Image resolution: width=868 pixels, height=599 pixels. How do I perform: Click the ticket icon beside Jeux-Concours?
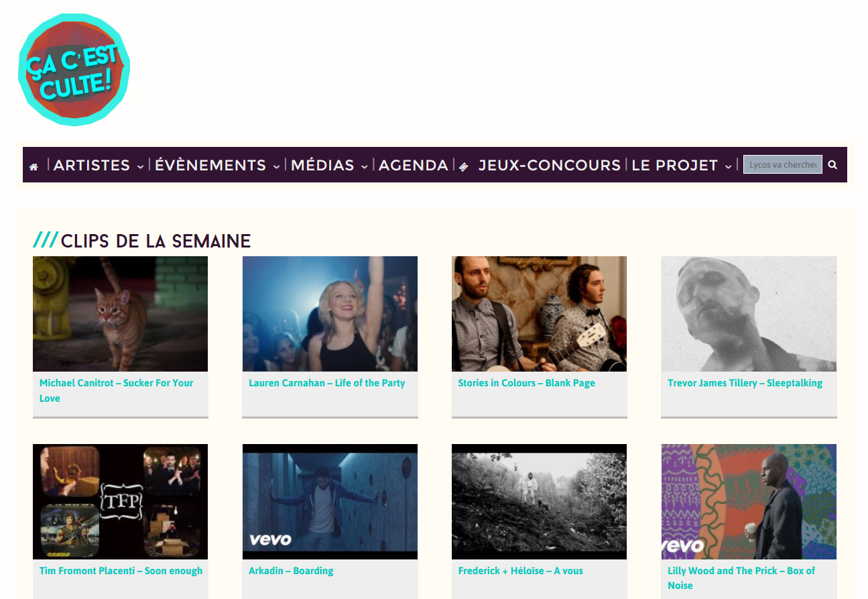pyautogui.click(x=464, y=167)
